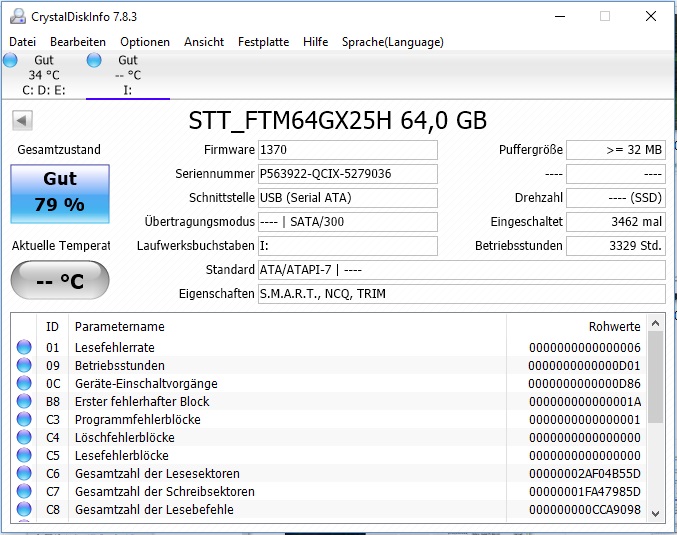Click the blue health orb for disk I:
The image size is (677, 535).
click(x=94, y=60)
